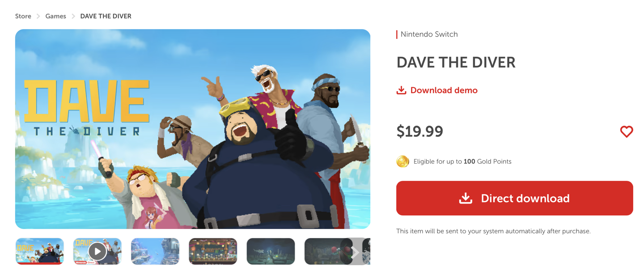The image size is (644, 270).
Task: Click the Direct download button
Action: point(514,198)
